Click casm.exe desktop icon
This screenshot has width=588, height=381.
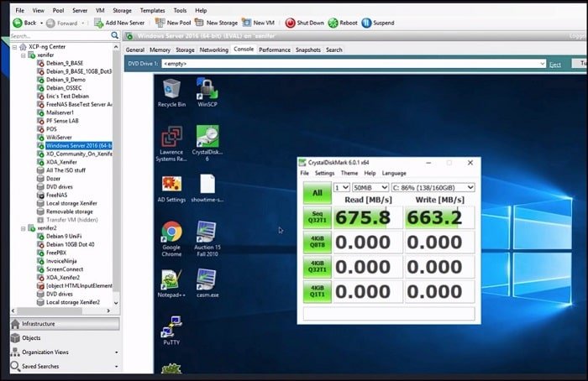click(207, 284)
